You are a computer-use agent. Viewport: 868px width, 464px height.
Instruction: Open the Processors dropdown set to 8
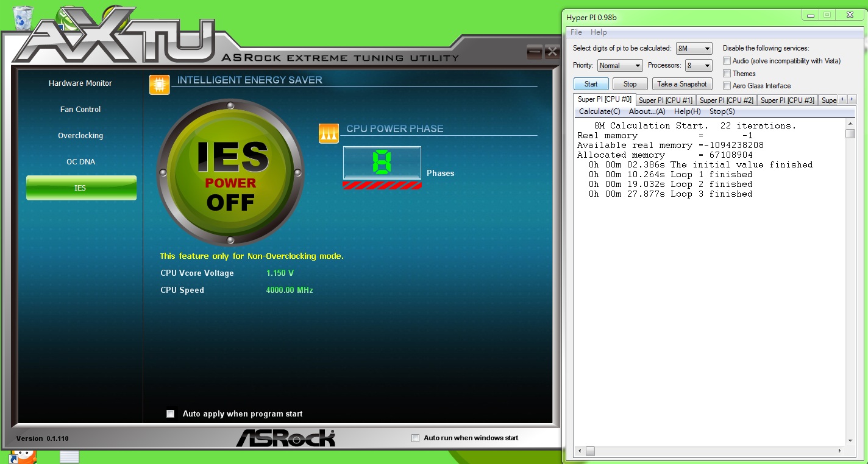pos(698,66)
